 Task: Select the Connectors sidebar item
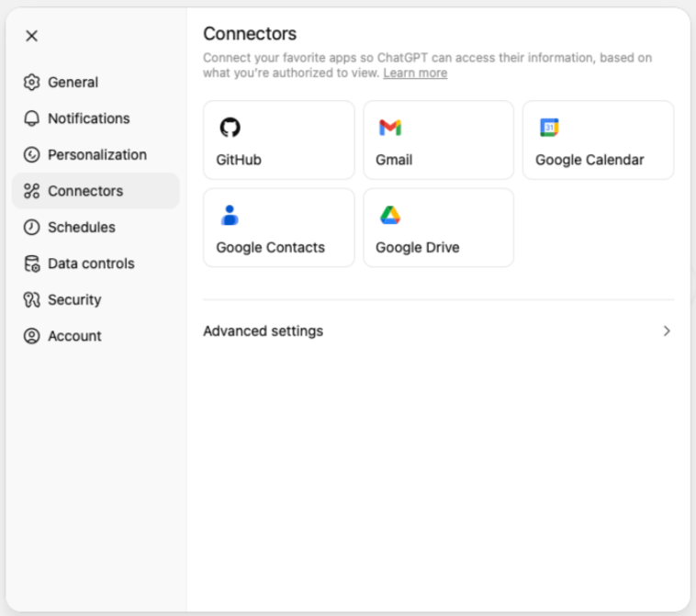(x=85, y=191)
